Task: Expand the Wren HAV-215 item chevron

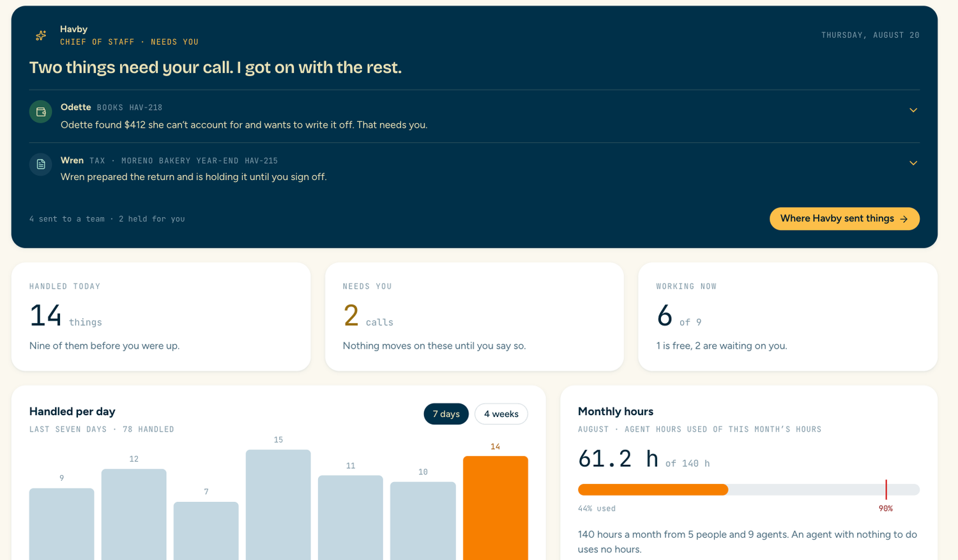Action: point(913,163)
